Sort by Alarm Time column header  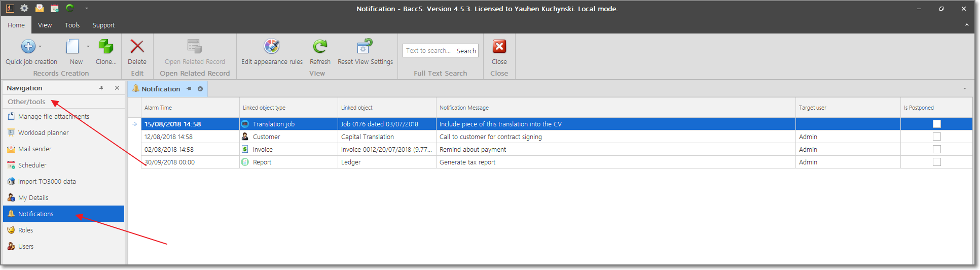click(190, 108)
